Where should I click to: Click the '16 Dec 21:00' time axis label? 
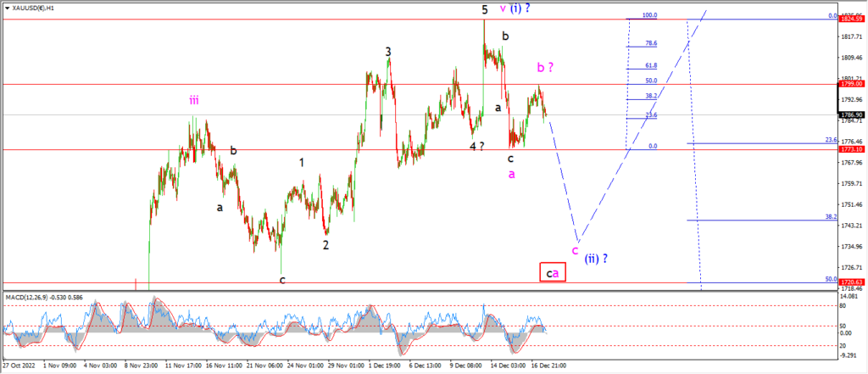tap(549, 366)
